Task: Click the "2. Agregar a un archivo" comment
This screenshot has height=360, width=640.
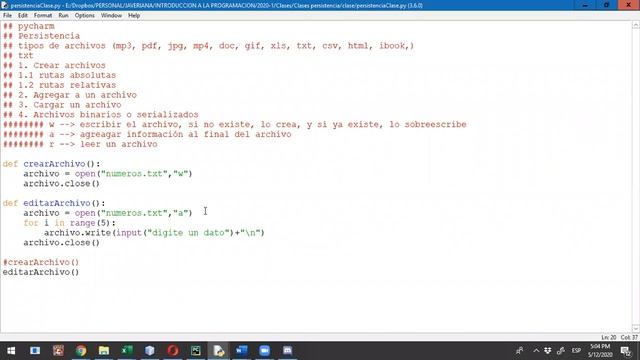Action: click(x=70, y=95)
